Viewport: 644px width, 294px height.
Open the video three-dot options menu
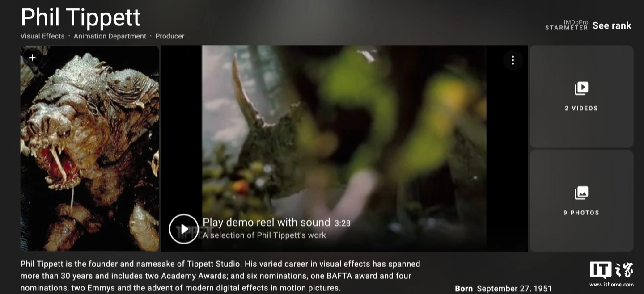513,60
